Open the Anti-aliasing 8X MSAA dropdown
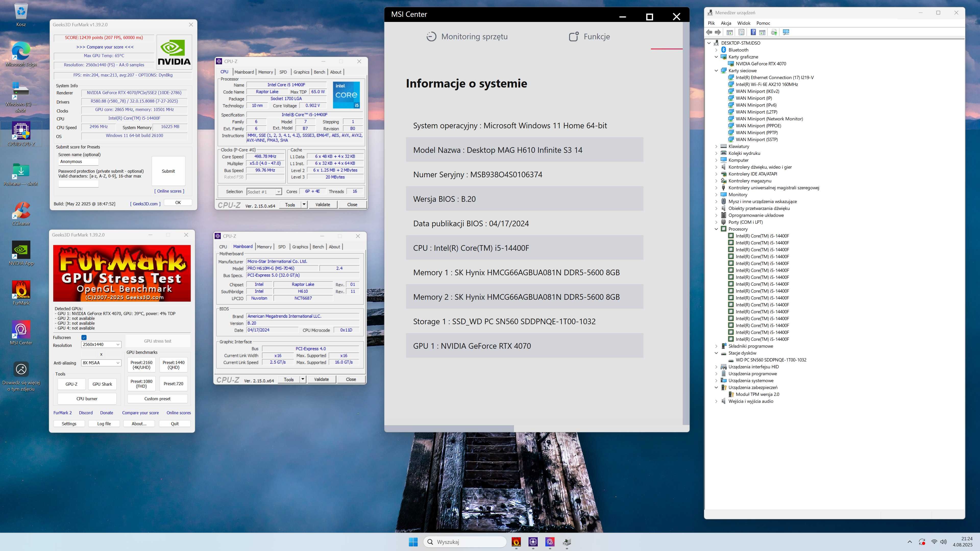Screen dimensions: 980x551 [x=101, y=363]
